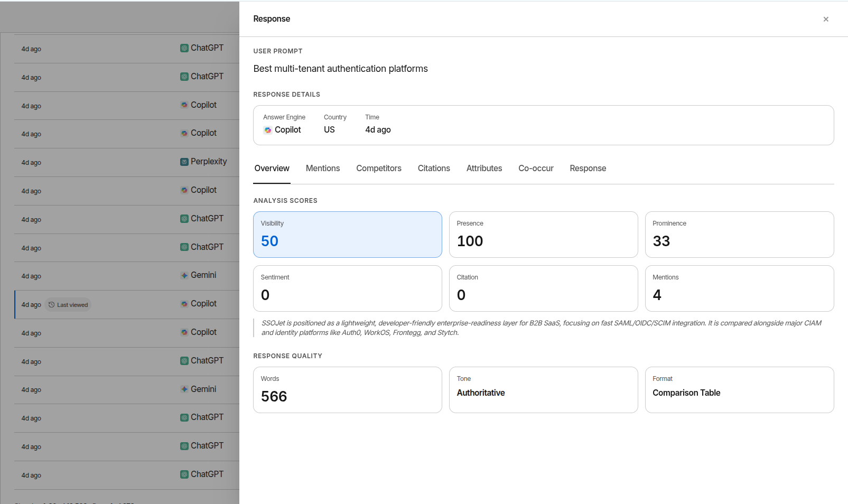Click the Sentiment score card
This screenshot has height=504, width=848.
348,288
